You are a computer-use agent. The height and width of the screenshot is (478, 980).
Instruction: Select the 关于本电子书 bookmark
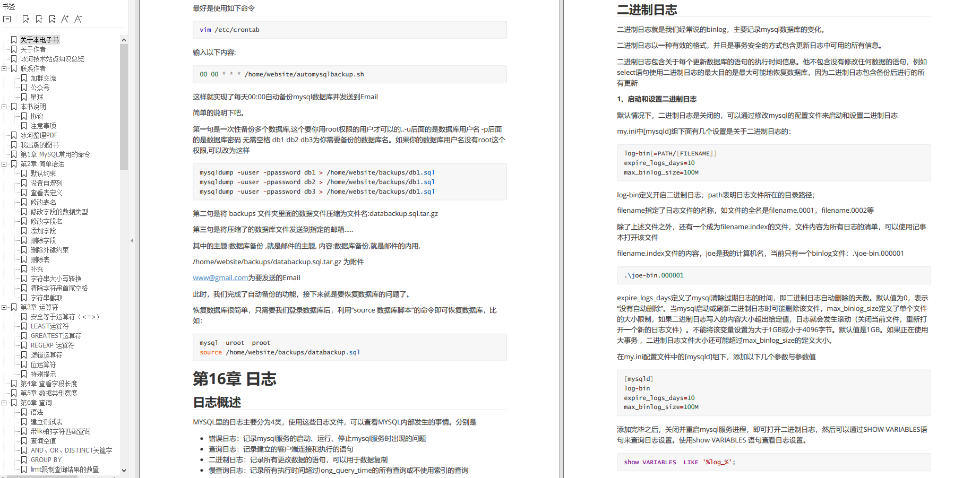click(39, 40)
